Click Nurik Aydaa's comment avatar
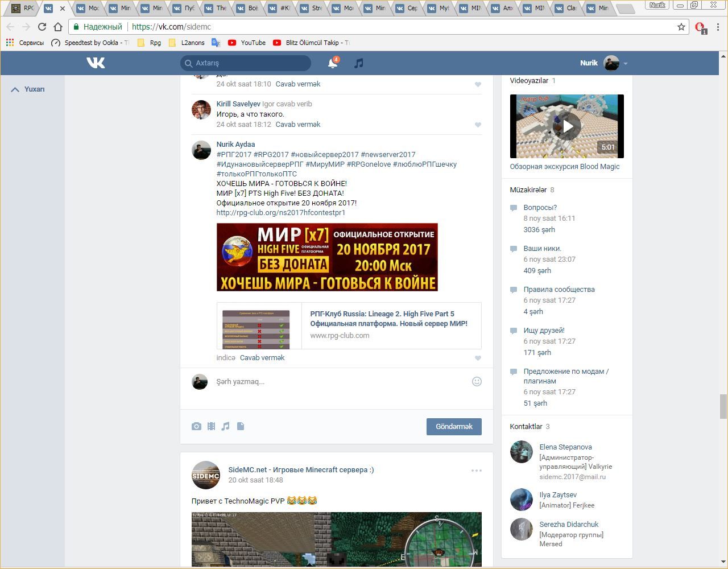The width and height of the screenshot is (728, 569). click(201, 150)
